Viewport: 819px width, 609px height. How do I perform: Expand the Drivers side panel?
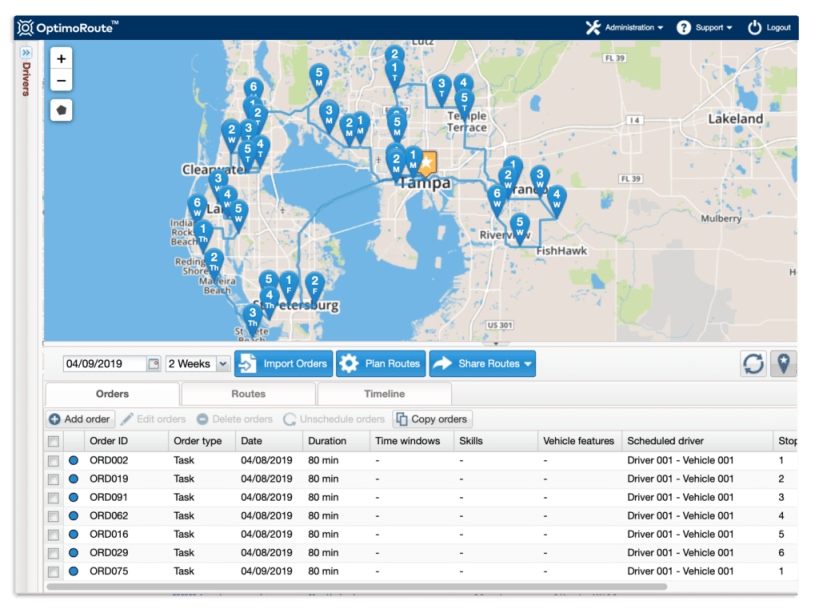pyautogui.click(x=26, y=53)
